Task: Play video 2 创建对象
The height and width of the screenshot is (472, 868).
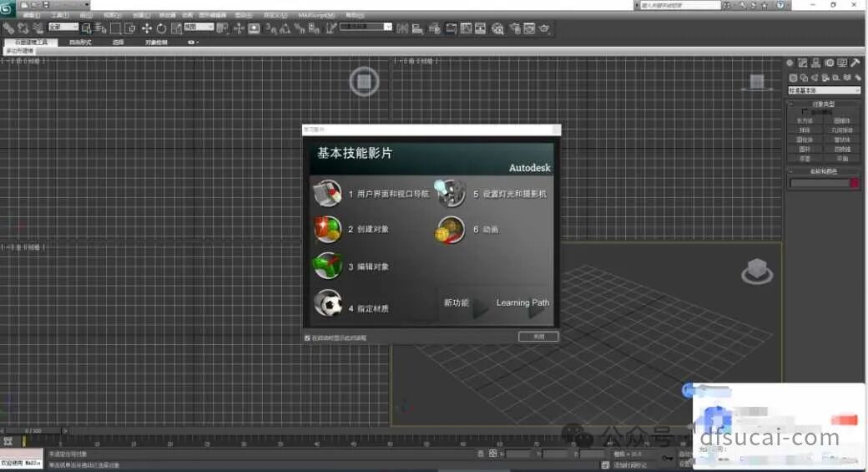Action: [x=351, y=230]
